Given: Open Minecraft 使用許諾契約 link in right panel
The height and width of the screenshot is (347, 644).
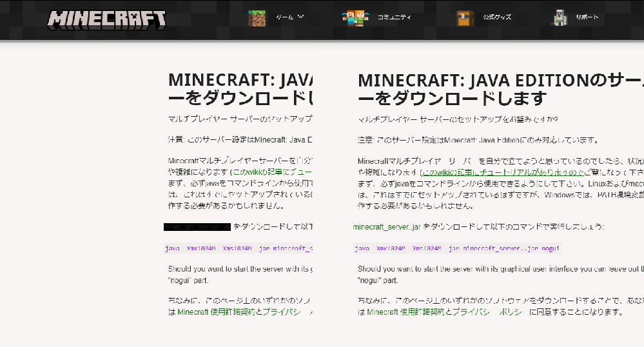Looking at the screenshot, I should (405, 312).
